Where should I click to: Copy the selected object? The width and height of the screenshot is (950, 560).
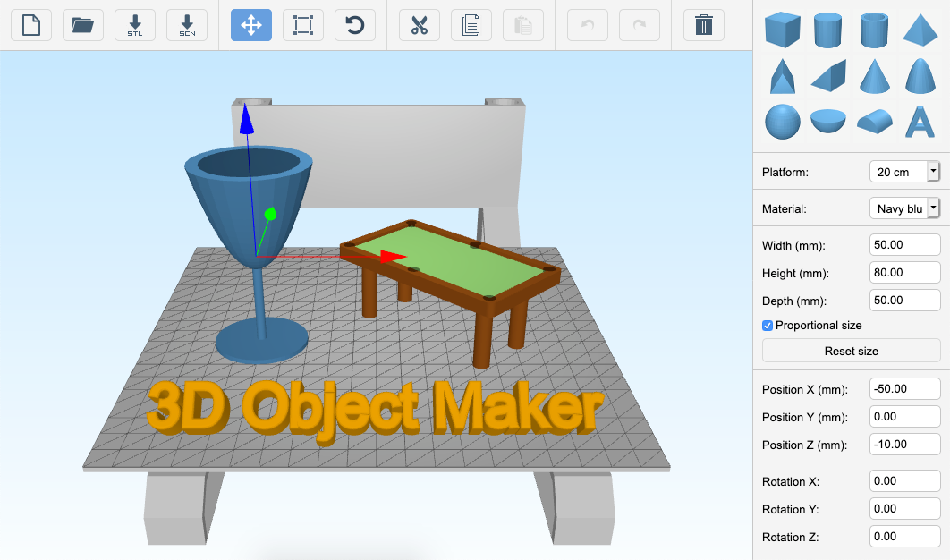click(471, 25)
